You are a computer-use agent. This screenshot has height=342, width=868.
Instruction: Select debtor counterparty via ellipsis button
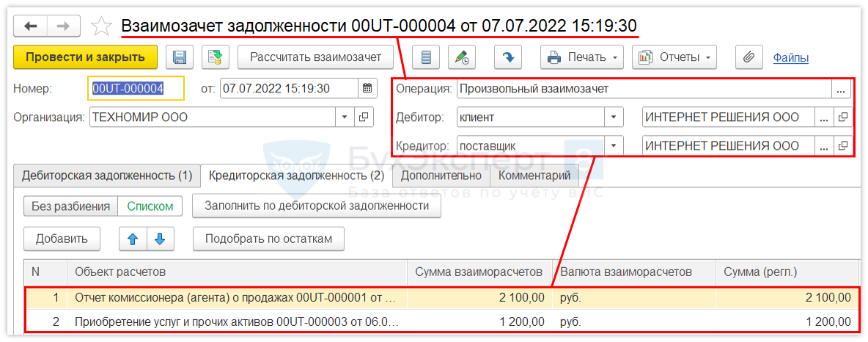(x=824, y=117)
